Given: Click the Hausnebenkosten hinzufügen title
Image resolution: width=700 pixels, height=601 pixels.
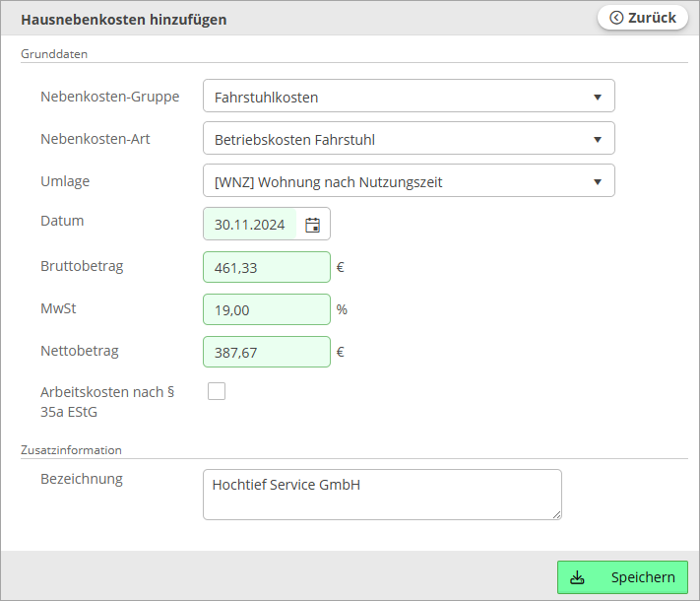Looking at the screenshot, I should 124,20.
